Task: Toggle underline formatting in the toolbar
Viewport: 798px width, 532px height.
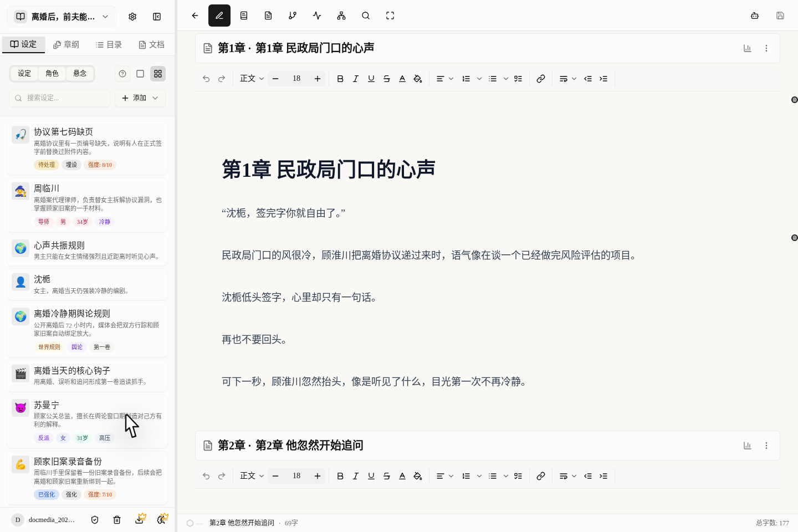Action: click(x=371, y=79)
